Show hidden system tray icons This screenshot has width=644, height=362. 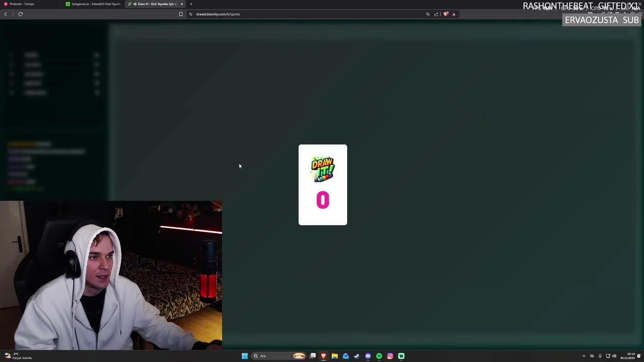(584, 356)
